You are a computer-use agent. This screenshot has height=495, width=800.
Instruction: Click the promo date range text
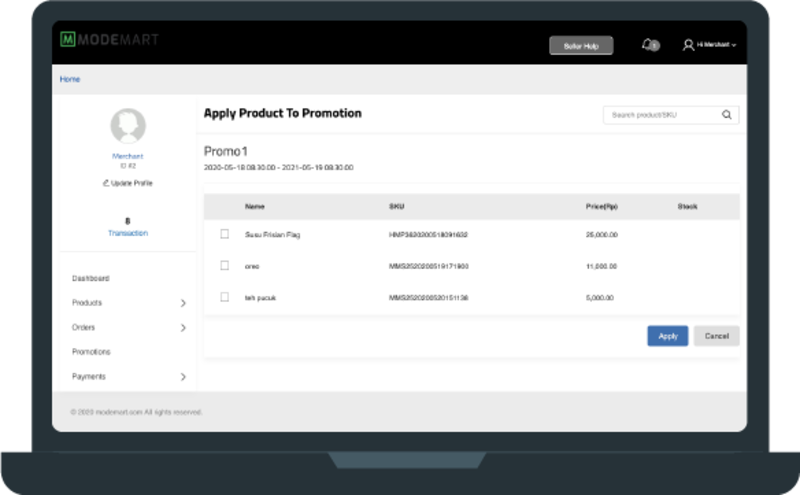pos(279,167)
